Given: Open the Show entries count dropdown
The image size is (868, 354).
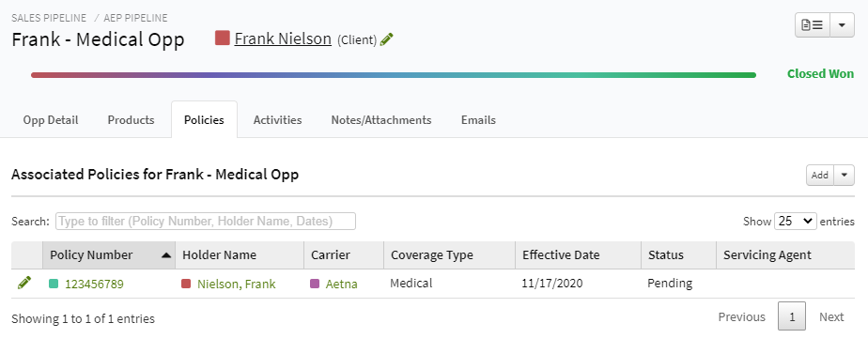Looking at the screenshot, I should coord(796,222).
